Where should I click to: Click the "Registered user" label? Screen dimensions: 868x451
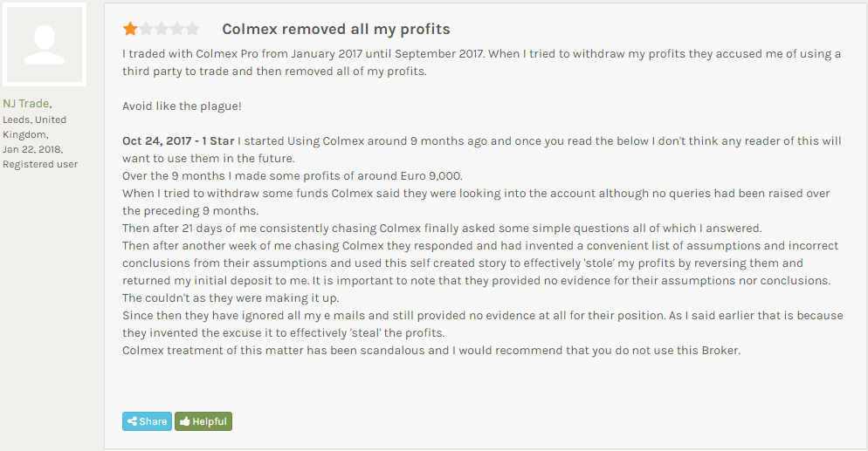(40, 164)
